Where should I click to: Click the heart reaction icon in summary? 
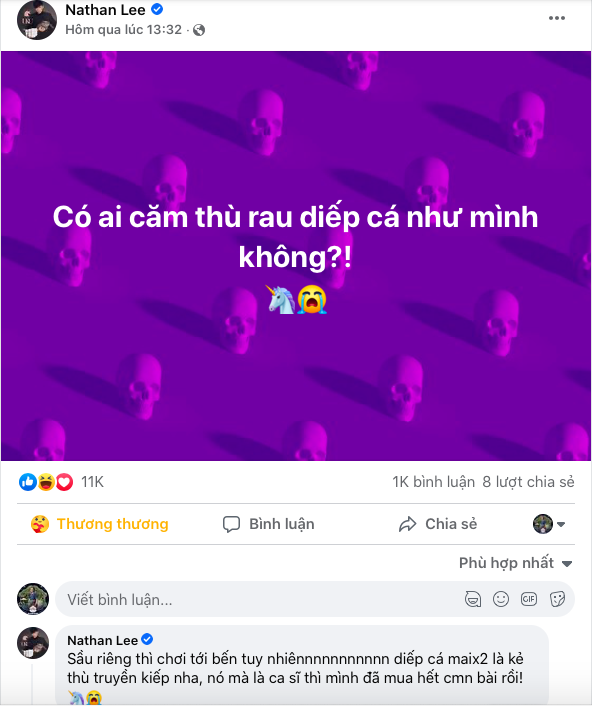64,482
